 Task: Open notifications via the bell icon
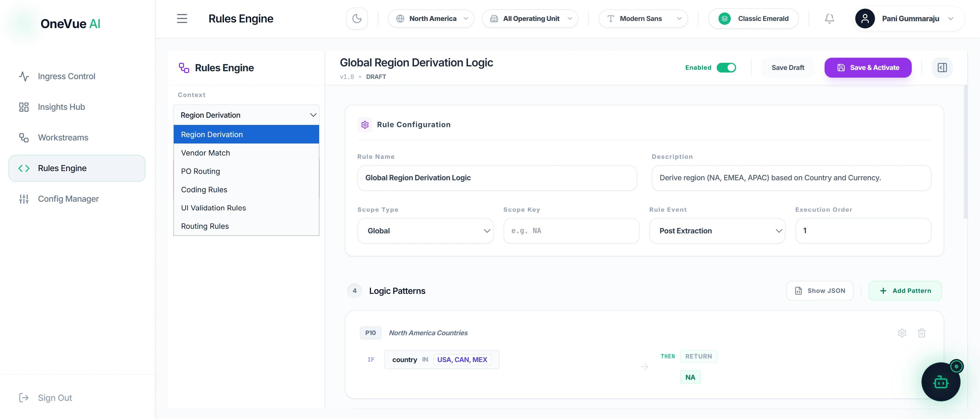pyautogui.click(x=829, y=19)
